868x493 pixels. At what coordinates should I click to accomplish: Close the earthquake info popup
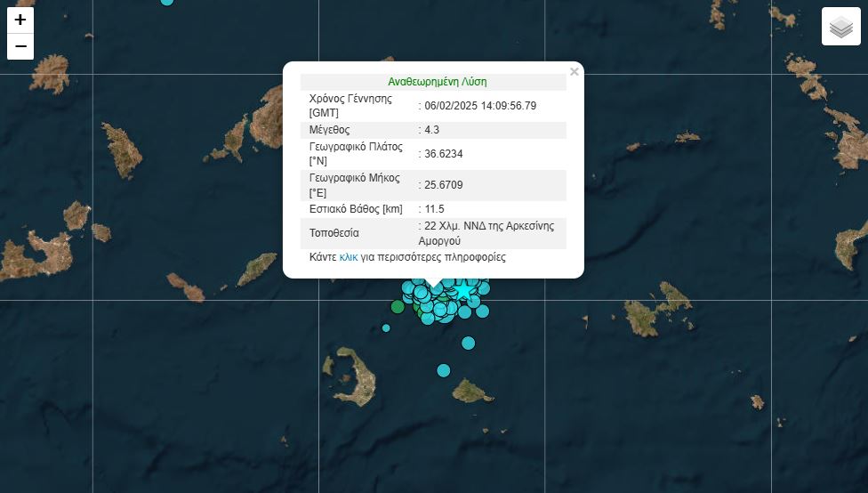[x=575, y=72]
